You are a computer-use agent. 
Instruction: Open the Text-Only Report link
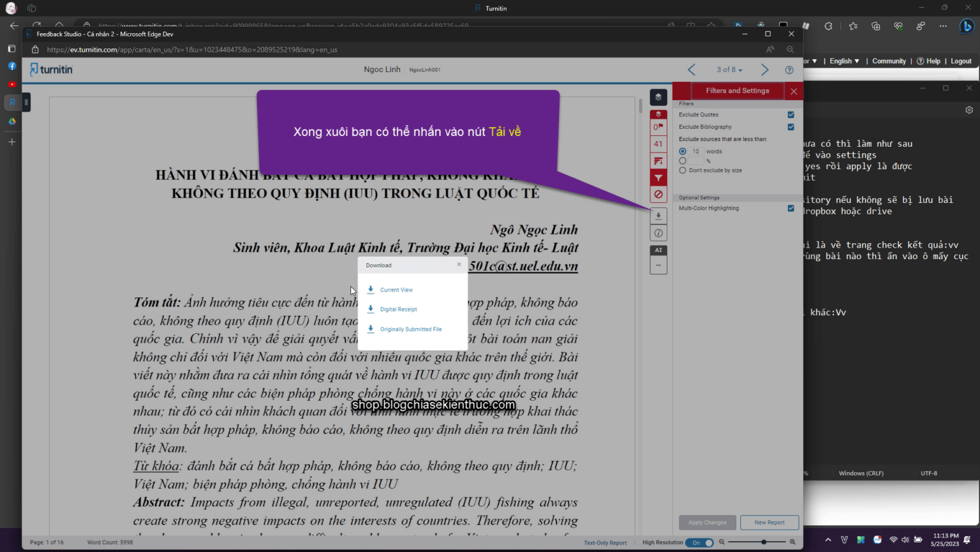point(604,542)
